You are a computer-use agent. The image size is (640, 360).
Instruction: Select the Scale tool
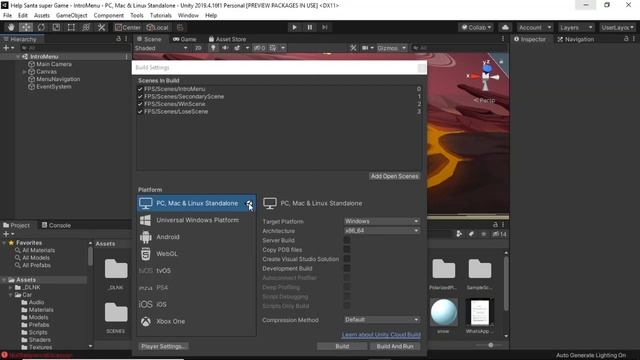tap(56, 27)
